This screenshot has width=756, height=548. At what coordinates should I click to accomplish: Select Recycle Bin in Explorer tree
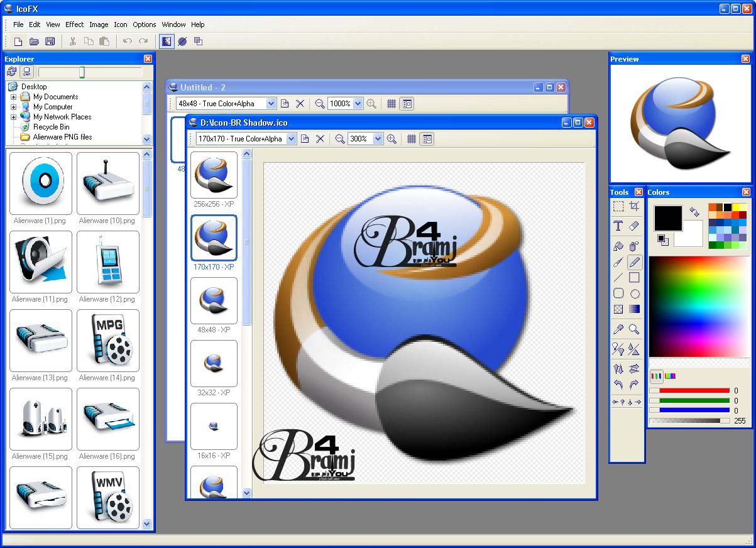[52, 127]
